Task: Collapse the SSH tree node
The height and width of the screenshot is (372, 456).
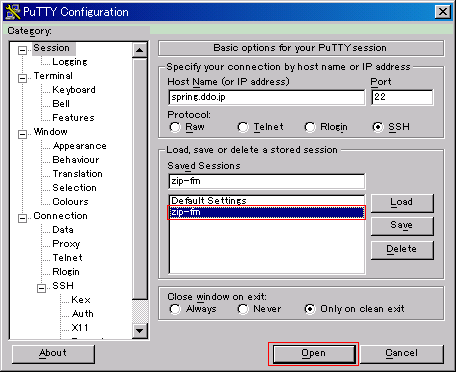Action: pyautogui.click(x=41, y=288)
